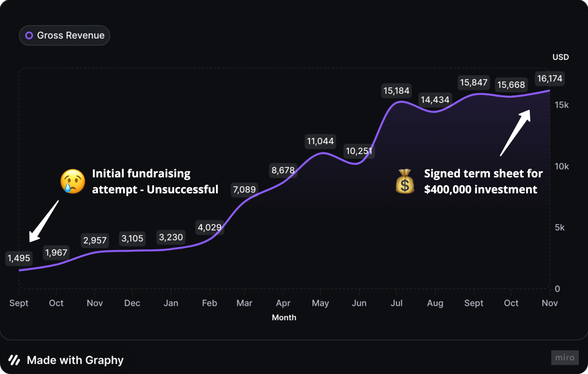Click the money bag emoji
Image resolution: width=588 pixels, height=374 pixels.
[x=405, y=181]
